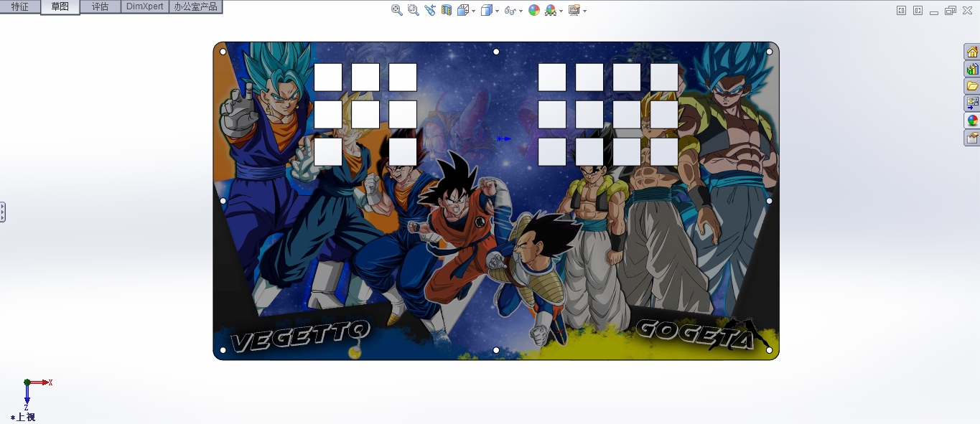
Task: Click the expand-panel-right window icon
Action: pos(918,10)
